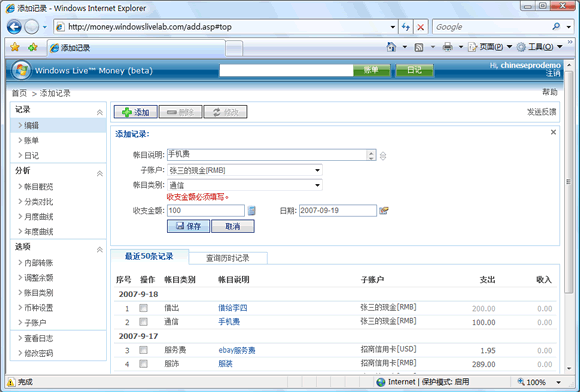Collapse the 记录 sidebar section
This screenshot has height=392, width=580.
100,112
